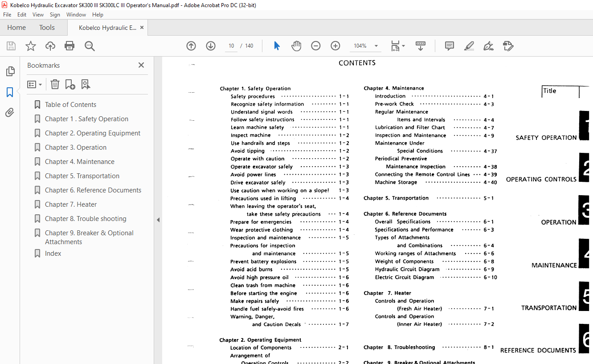
Task: Open the Help menu
Action: pos(98,15)
